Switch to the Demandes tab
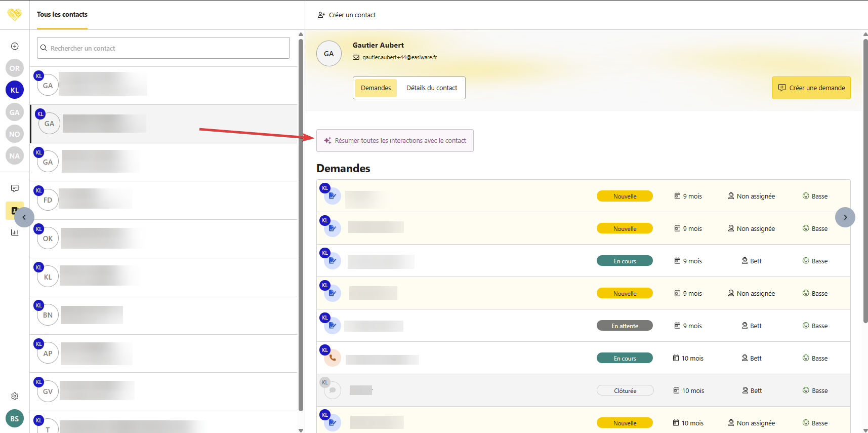Viewport: 868px width, 433px height. pos(376,88)
